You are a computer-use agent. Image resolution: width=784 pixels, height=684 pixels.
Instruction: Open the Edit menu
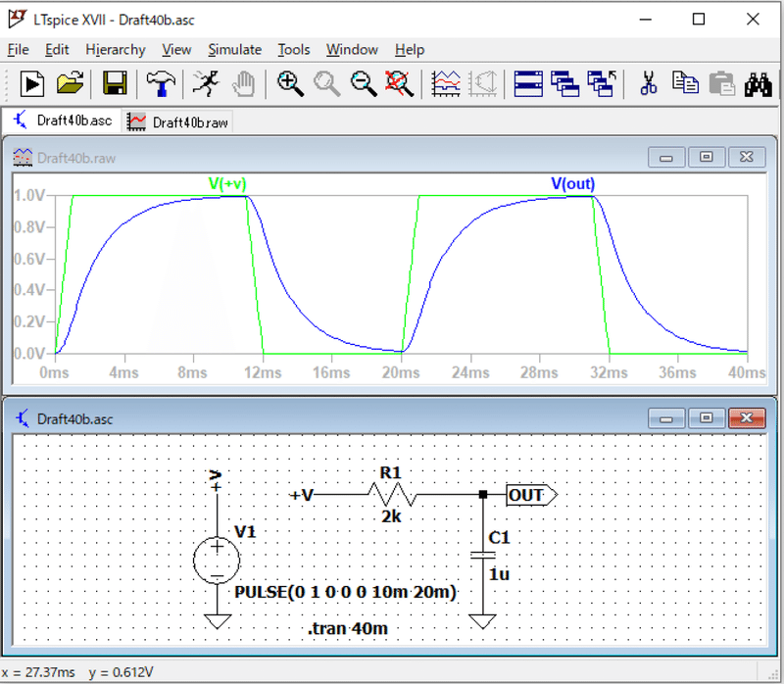pos(57,50)
